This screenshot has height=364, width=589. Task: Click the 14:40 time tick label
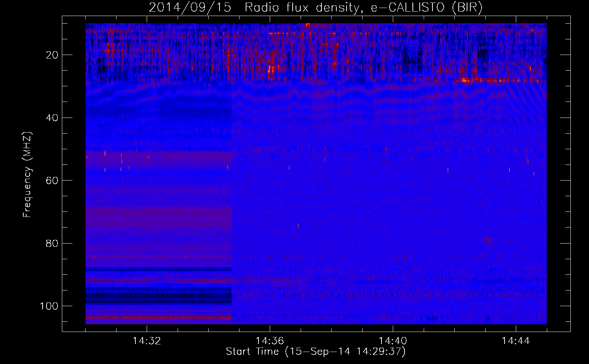[393, 341]
